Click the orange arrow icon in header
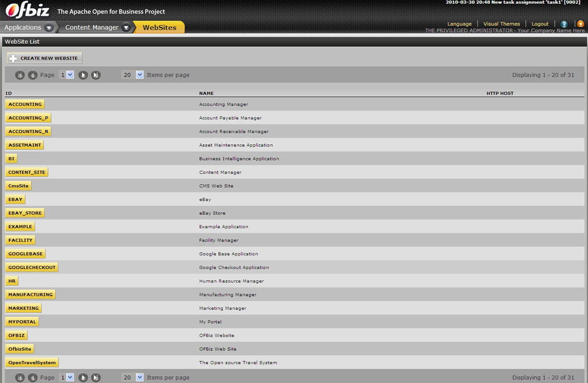 [580, 24]
